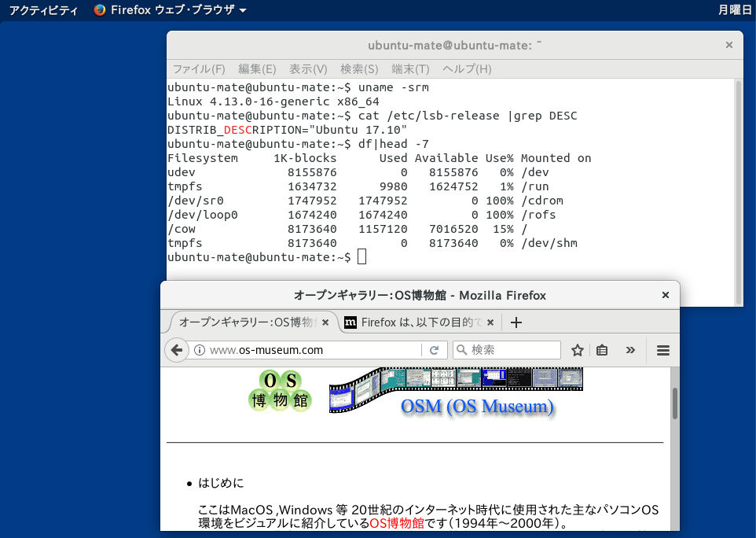The height and width of the screenshot is (538, 756).
Task: Open Firefox hamburger menu
Action: tap(663, 350)
